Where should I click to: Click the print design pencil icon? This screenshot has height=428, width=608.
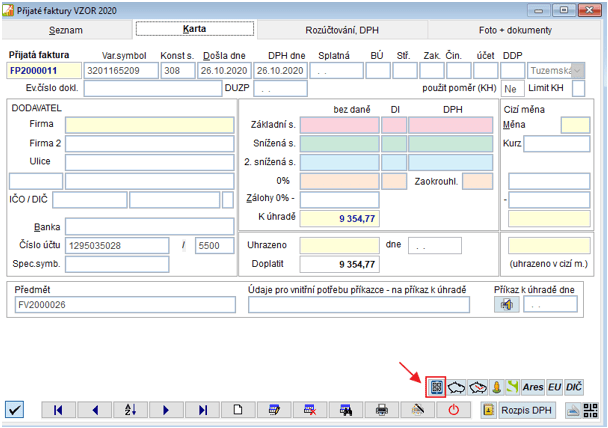point(418,410)
